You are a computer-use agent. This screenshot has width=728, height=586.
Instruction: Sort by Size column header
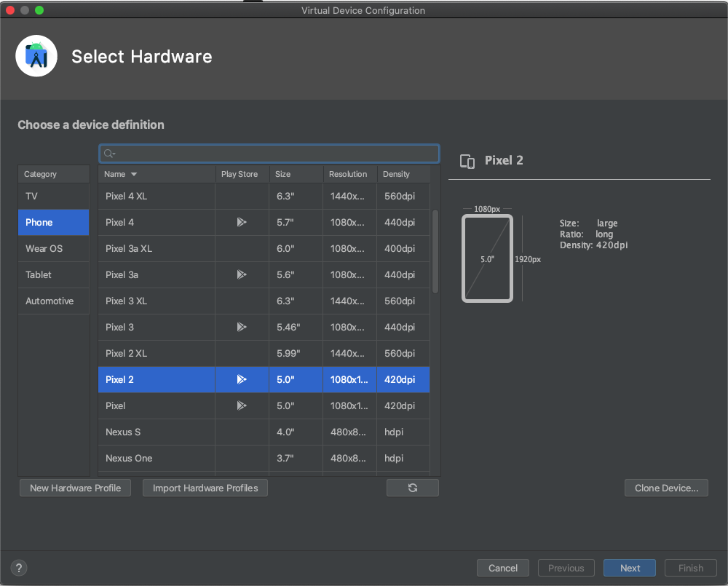[296, 174]
